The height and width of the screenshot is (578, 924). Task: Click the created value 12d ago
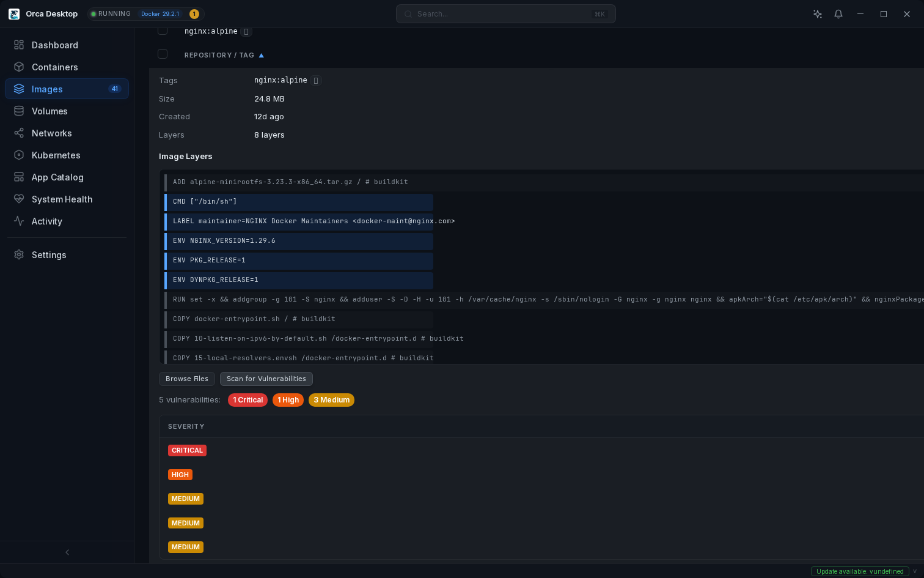269,116
